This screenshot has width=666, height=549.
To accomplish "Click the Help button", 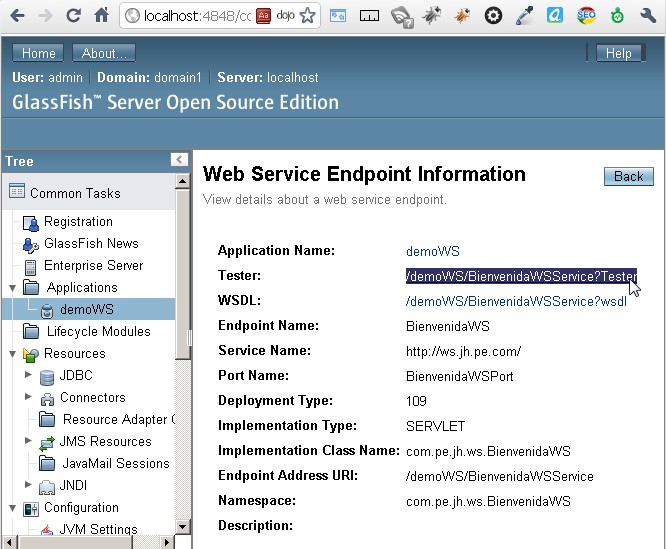I will [618, 53].
